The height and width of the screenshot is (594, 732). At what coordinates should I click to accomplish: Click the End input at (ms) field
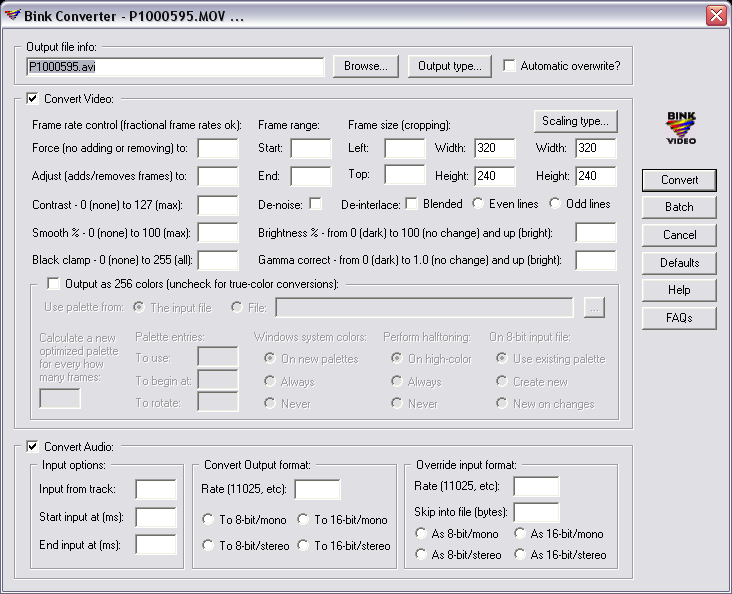[x=156, y=545]
